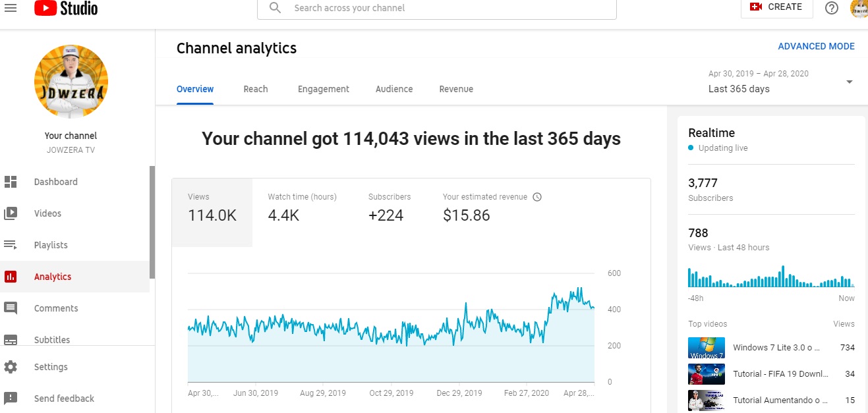
Task: Open Comments using its sidebar icon
Action: (12, 308)
